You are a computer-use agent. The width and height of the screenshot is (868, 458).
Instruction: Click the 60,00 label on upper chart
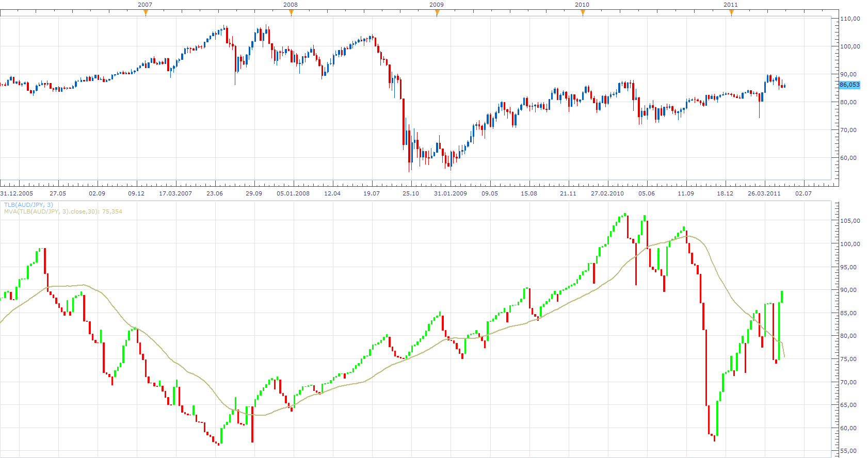[x=848, y=158]
